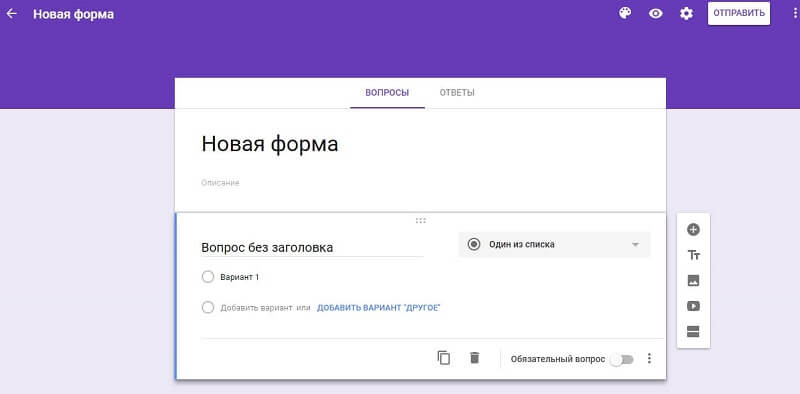This screenshot has height=394, width=800.
Task: Add a video from the side toolbar
Action: (x=693, y=306)
